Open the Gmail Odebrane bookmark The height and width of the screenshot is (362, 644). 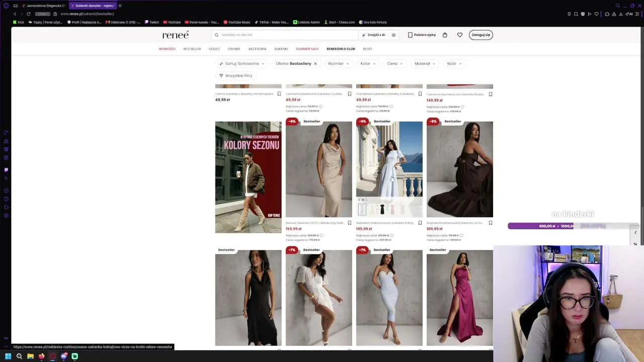pos(123,22)
